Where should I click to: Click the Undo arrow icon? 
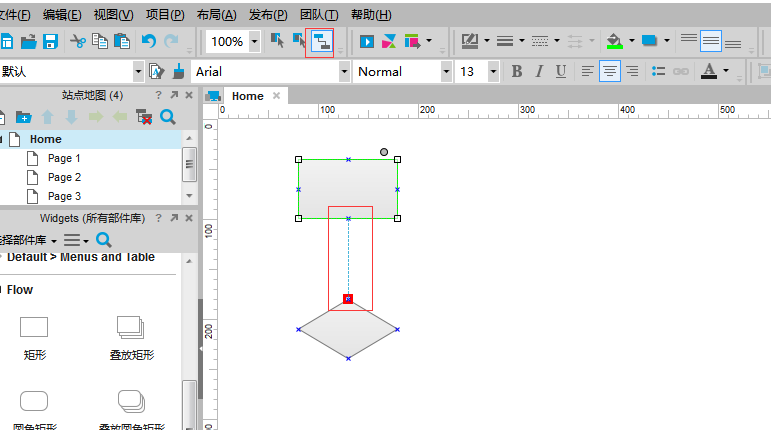click(149, 41)
